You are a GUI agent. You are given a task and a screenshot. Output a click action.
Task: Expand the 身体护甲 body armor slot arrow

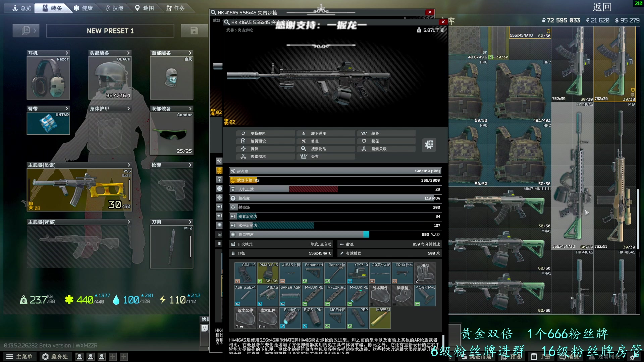click(128, 109)
